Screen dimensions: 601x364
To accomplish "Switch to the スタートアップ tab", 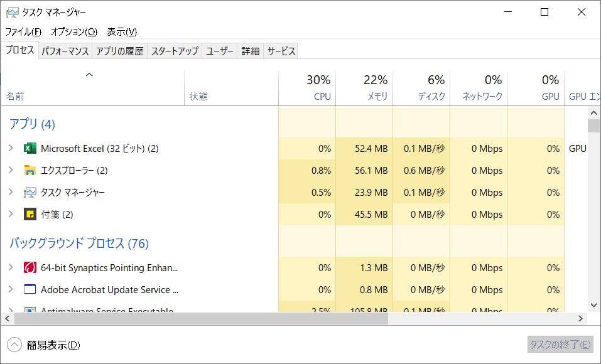I will (175, 51).
